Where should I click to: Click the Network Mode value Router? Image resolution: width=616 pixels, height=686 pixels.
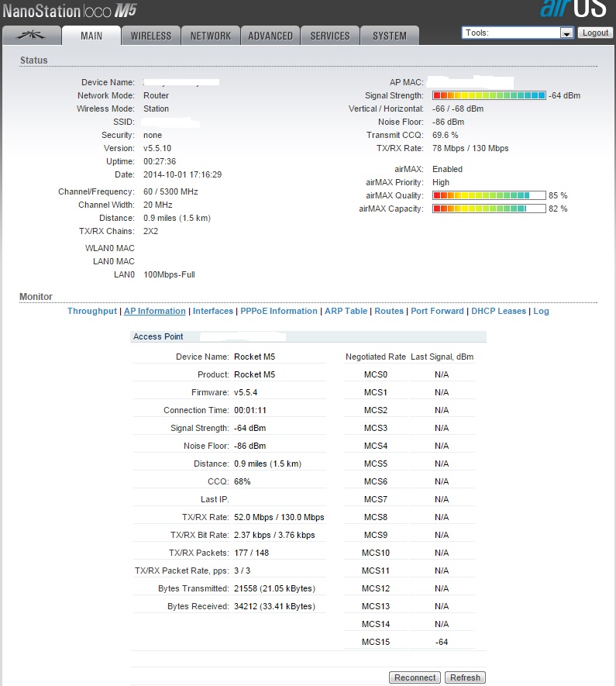[x=156, y=96]
